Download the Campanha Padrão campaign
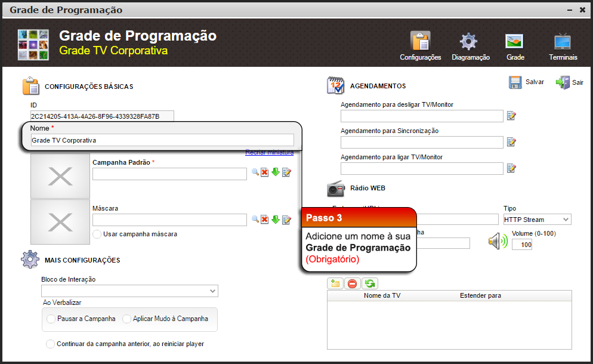This screenshot has width=593, height=364. coord(275,174)
